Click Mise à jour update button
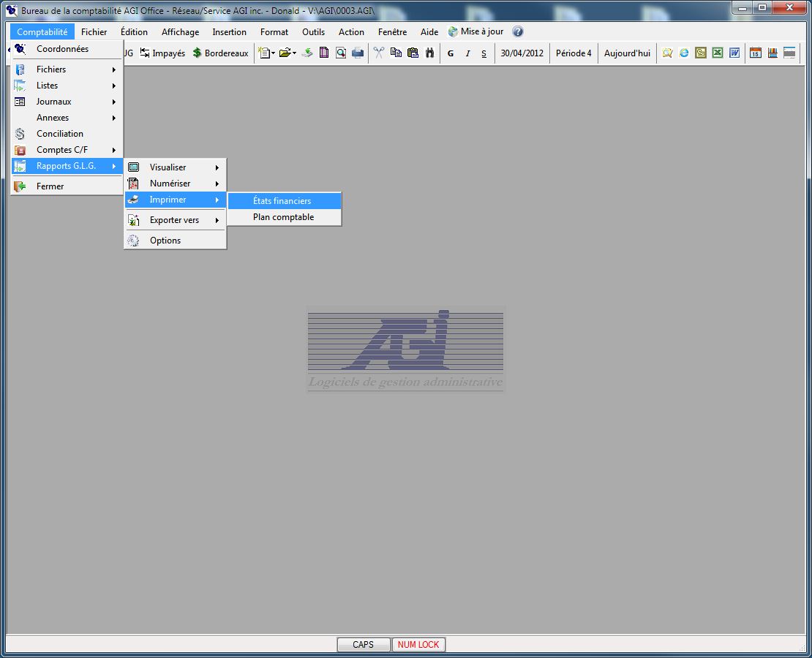812x658 pixels. (x=476, y=31)
